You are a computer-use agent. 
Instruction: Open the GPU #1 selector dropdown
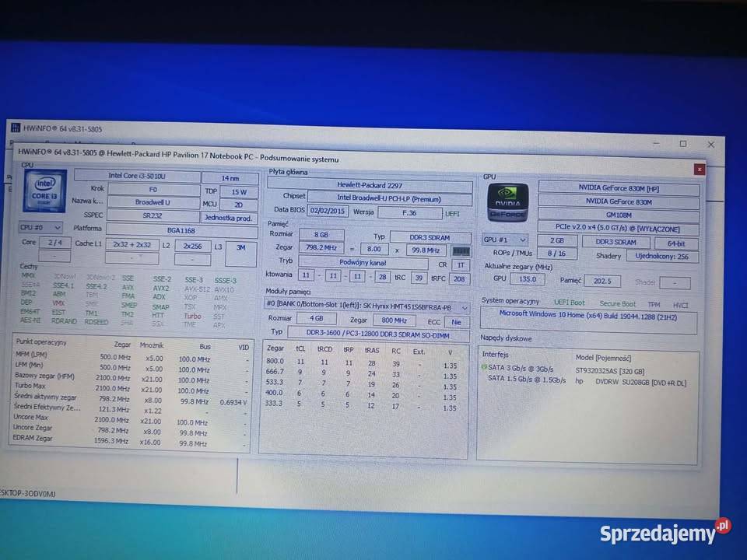[504, 240]
